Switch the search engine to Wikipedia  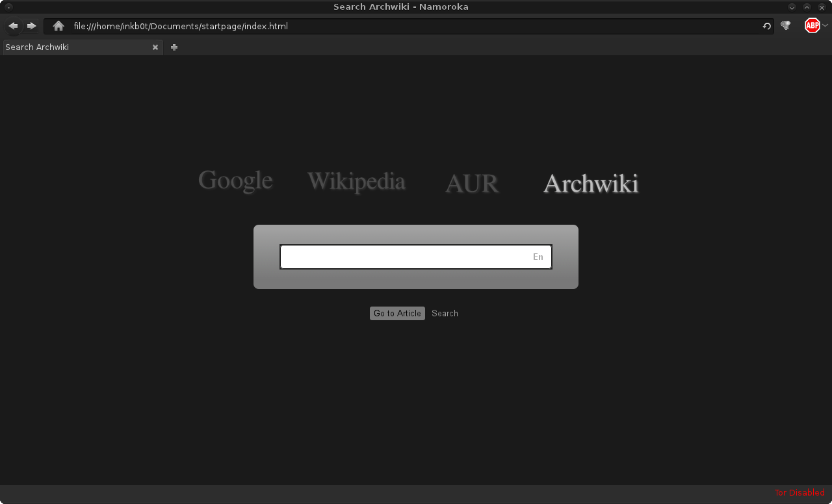pyautogui.click(x=356, y=181)
